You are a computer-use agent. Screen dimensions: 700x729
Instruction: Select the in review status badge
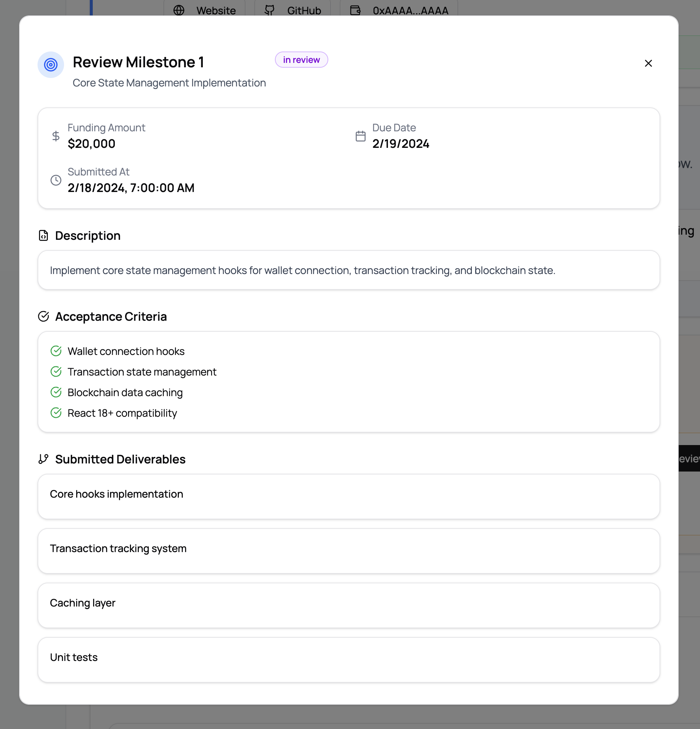point(301,60)
